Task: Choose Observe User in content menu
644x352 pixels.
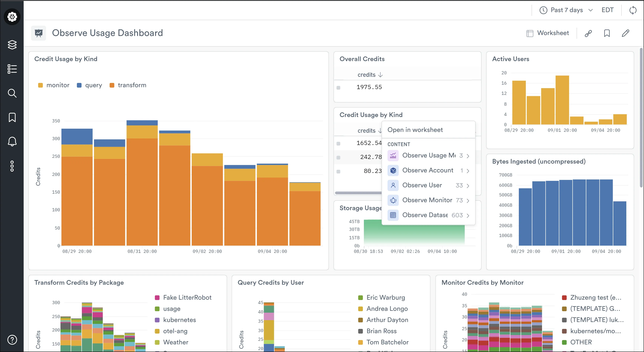Action: pos(428,185)
